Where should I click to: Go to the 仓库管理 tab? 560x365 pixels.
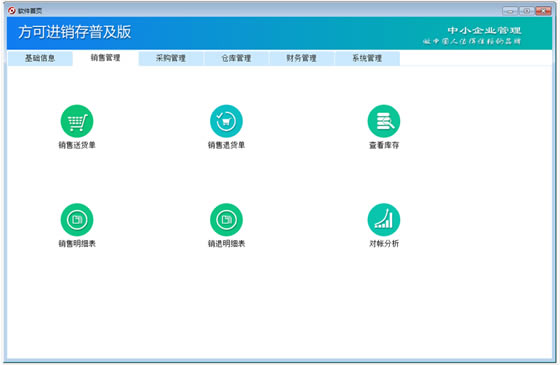236,58
